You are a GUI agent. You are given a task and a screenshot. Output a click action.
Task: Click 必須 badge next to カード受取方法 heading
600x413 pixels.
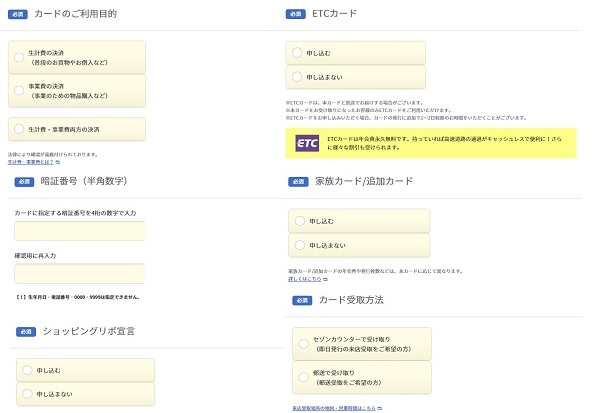point(297,300)
